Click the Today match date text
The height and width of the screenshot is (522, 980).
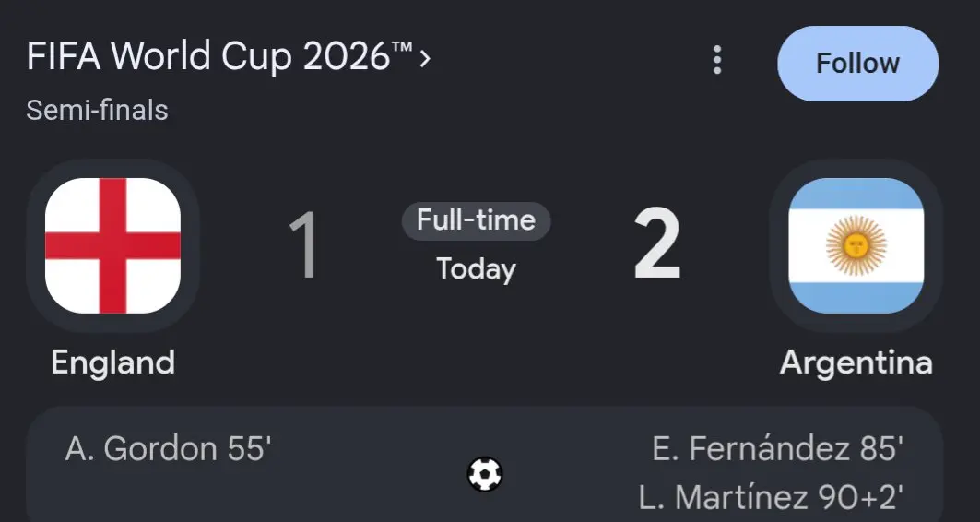[x=477, y=269]
